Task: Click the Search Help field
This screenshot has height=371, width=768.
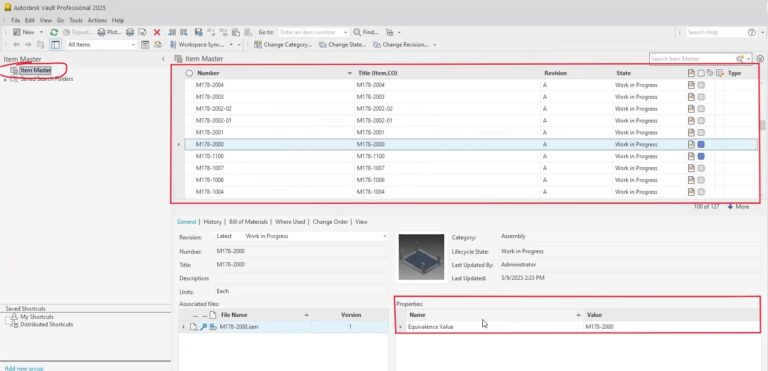Action: point(715,32)
